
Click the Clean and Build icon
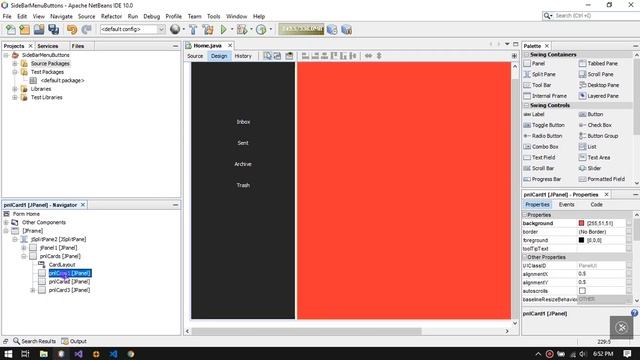point(208,29)
